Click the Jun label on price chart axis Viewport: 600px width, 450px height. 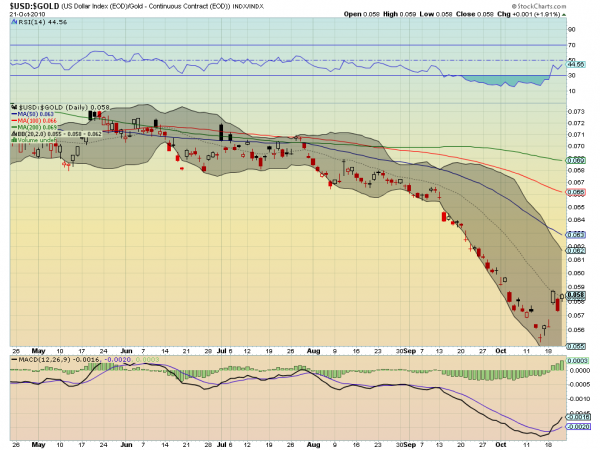[x=126, y=351]
